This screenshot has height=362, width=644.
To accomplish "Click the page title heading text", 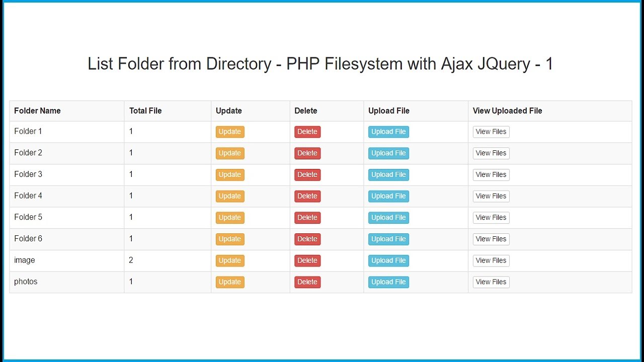I will [320, 64].
